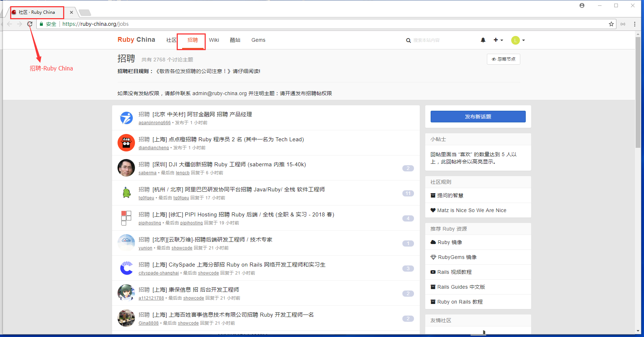The width and height of the screenshot is (644, 337).
Task: Click the Ruby China logo
Action: coord(136,40)
